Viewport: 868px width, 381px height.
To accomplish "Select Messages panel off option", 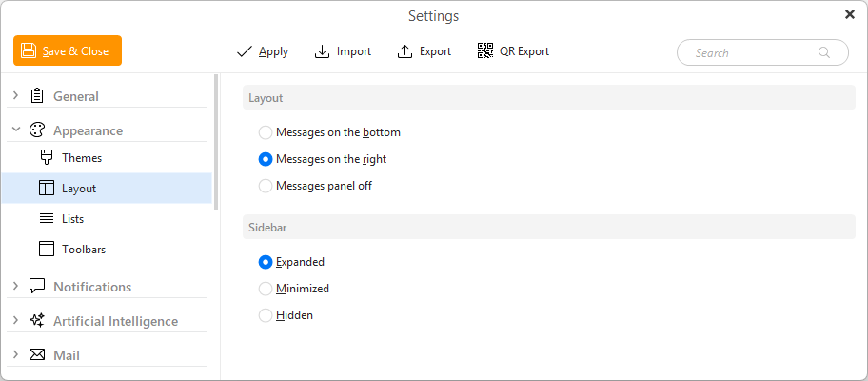I will pyautogui.click(x=316, y=186).
